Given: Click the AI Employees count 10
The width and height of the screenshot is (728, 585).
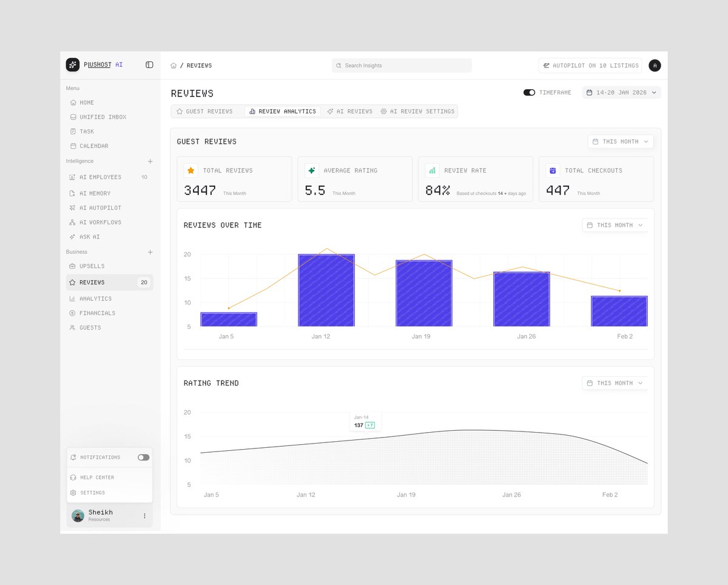Looking at the screenshot, I should click(144, 177).
